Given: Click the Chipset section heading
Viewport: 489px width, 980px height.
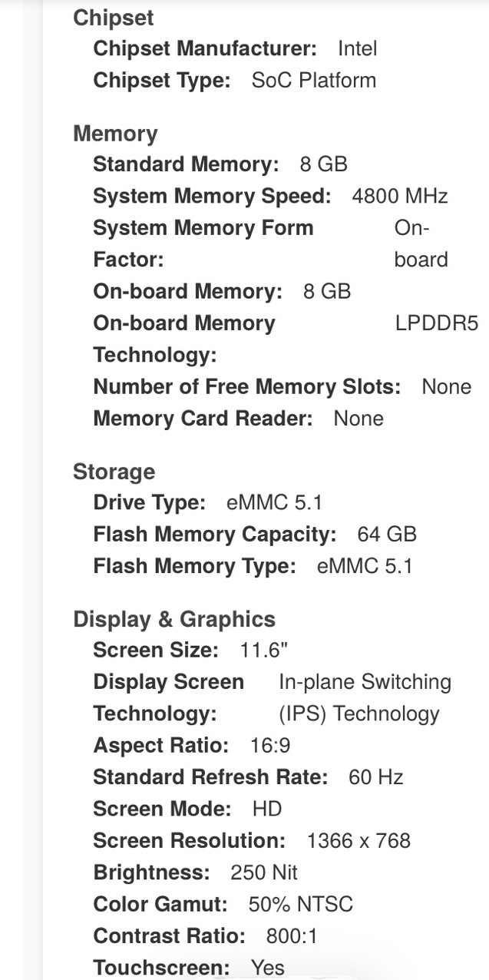Looking at the screenshot, I should click(113, 18).
